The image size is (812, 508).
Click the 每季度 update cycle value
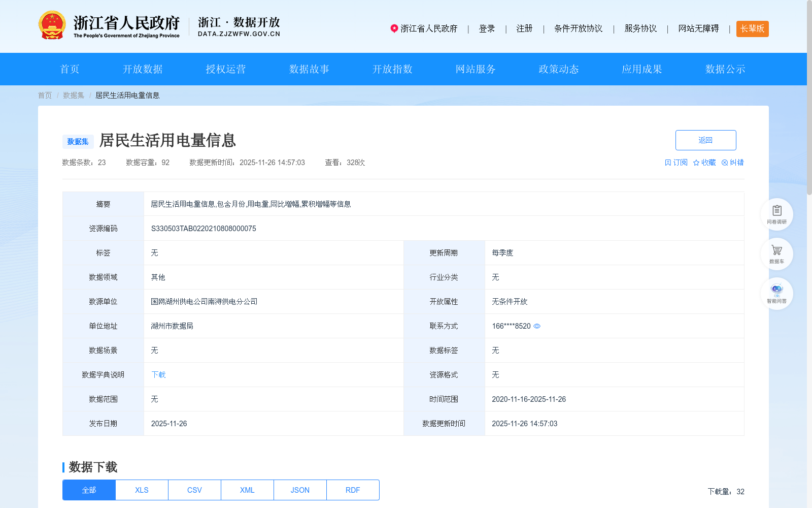coord(502,253)
